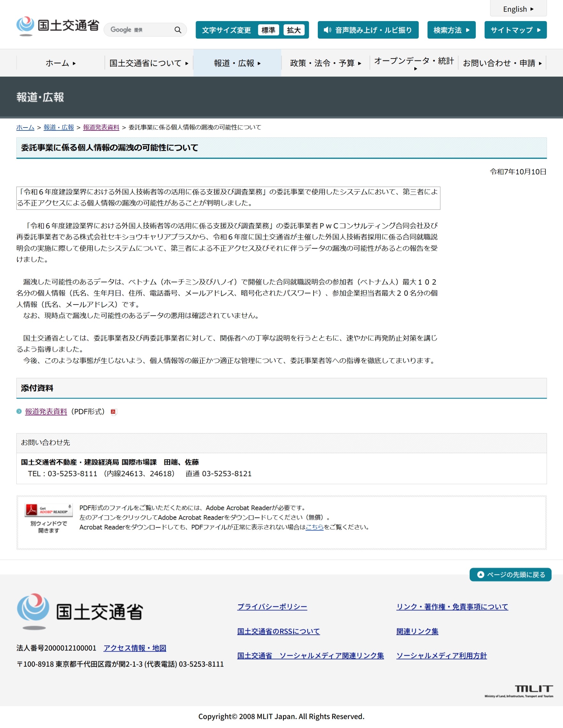Expand the 国土交通省について menu
This screenshot has height=728, width=563.
click(x=149, y=63)
